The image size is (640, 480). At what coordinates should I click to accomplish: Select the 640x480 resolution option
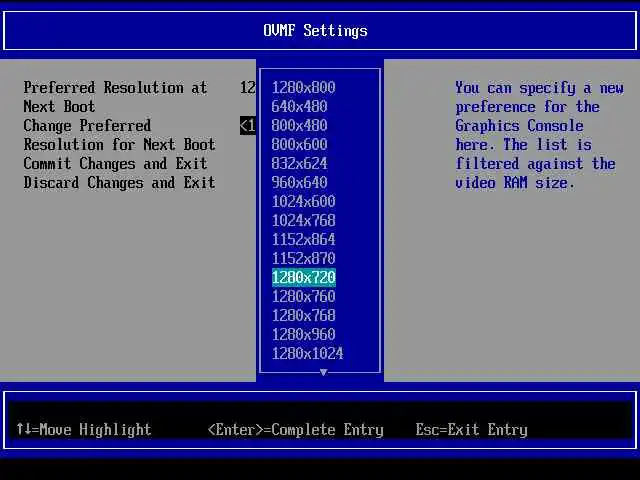click(x=299, y=107)
